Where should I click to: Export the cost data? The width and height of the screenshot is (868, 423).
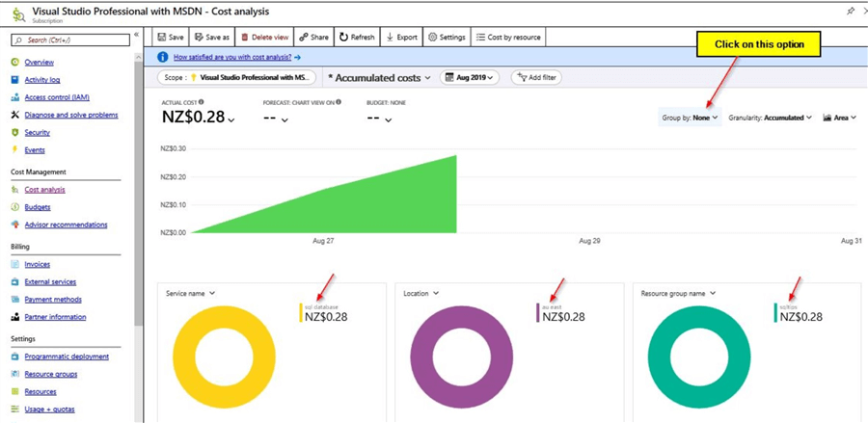click(x=402, y=37)
